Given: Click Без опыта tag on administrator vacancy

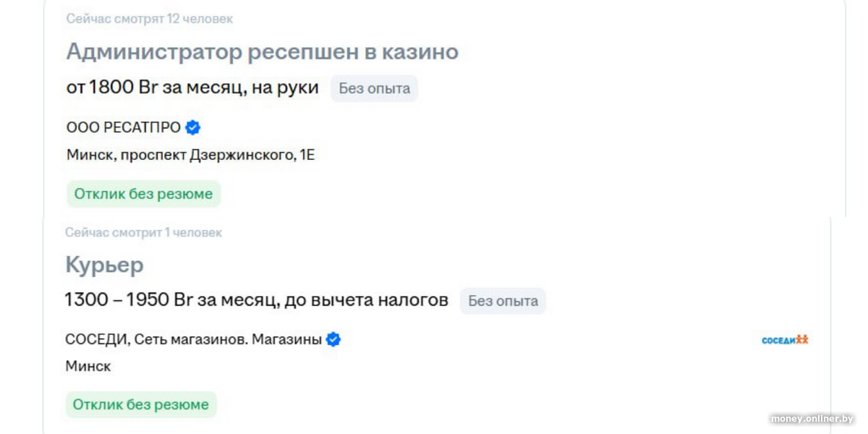Looking at the screenshot, I should coord(374,88).
